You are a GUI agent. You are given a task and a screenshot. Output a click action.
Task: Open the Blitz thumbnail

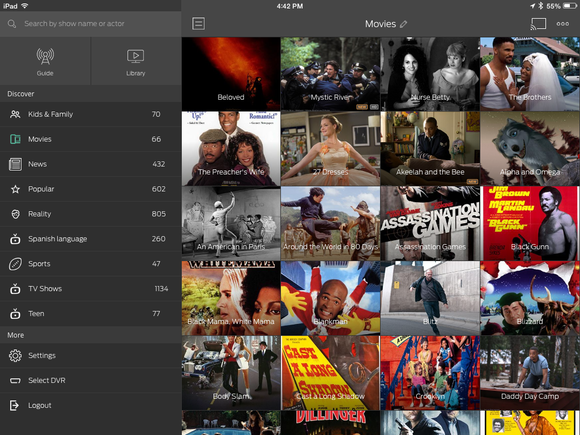(x=430, y=298)
